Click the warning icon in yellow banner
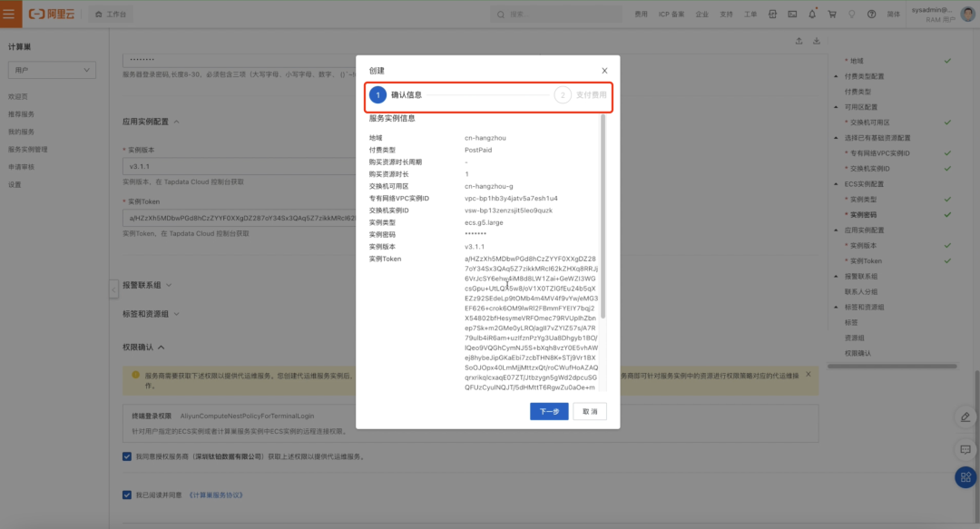 tap(135, 375)
